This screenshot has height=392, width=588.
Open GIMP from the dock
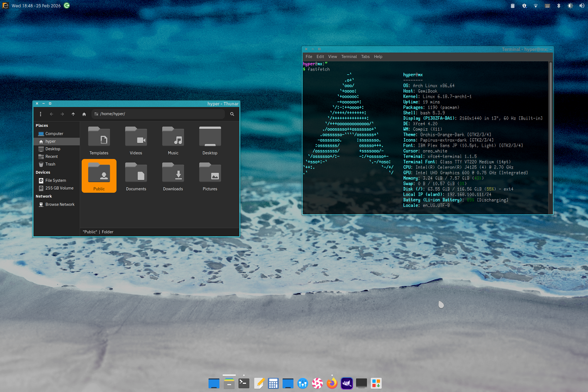click(x=347, y=383)
